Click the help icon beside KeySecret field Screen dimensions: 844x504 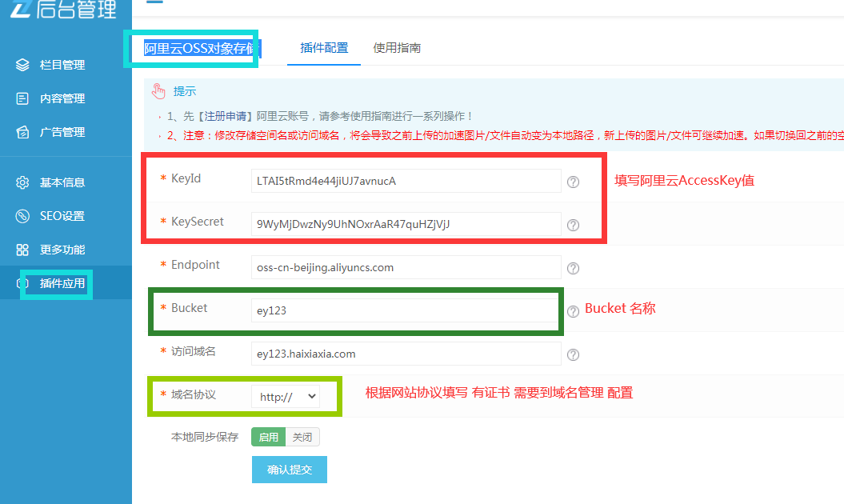pos(573,225)
